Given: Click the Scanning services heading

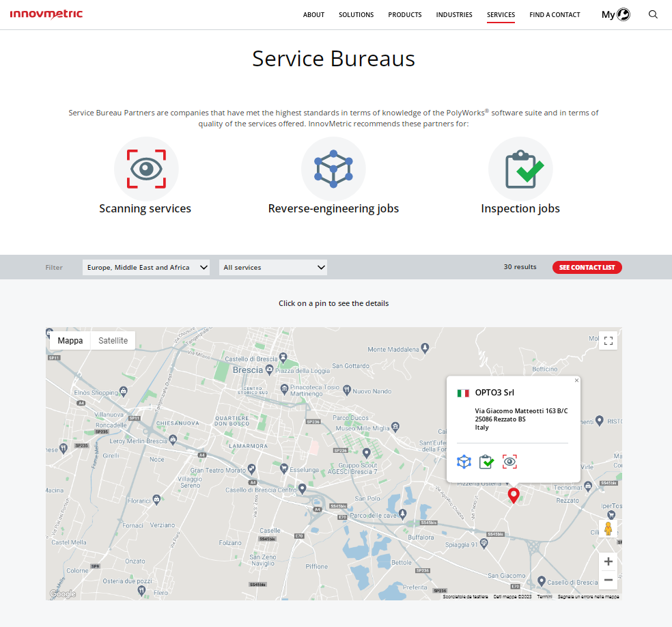Looking at the screenshot, I should click(145, 208).
